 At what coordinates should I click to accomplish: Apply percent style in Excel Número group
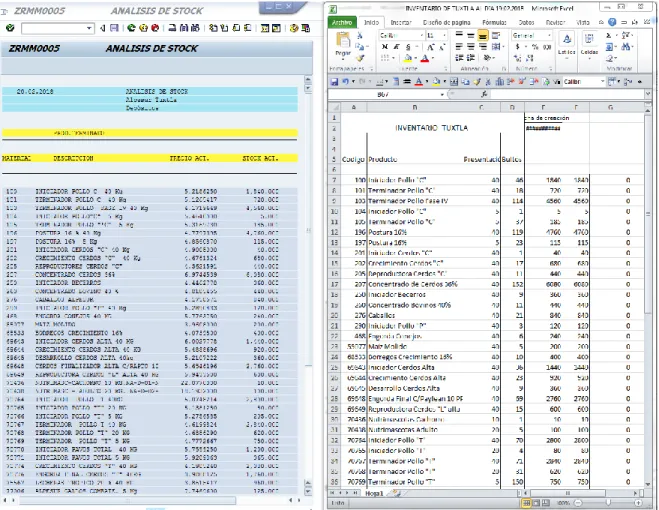pos(535,47)
